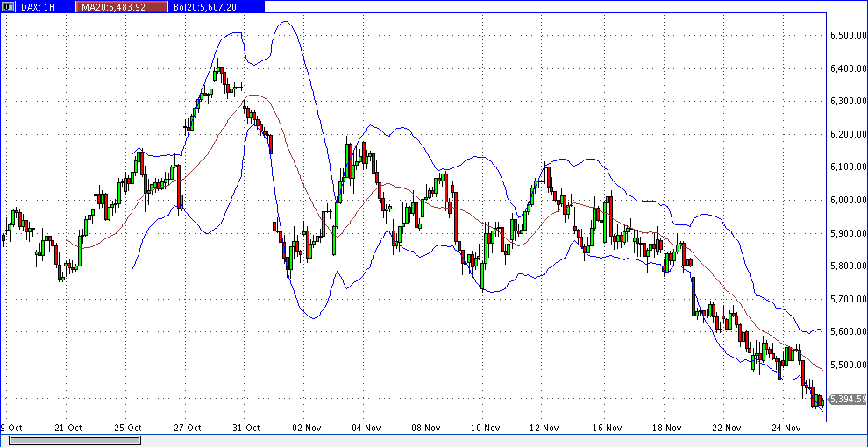Click the 5,700.00 price axis label
868x447 pixels.
click(848, 299)
